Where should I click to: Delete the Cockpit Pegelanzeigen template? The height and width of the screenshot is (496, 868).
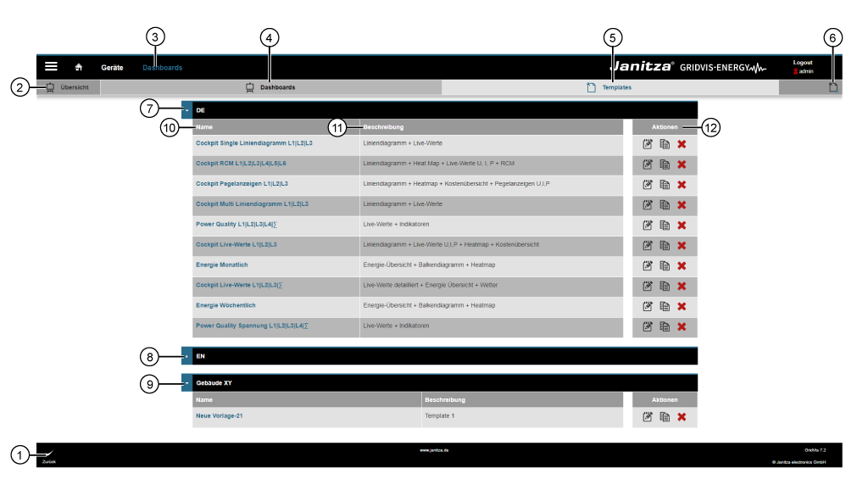click(x=682, y=185)
